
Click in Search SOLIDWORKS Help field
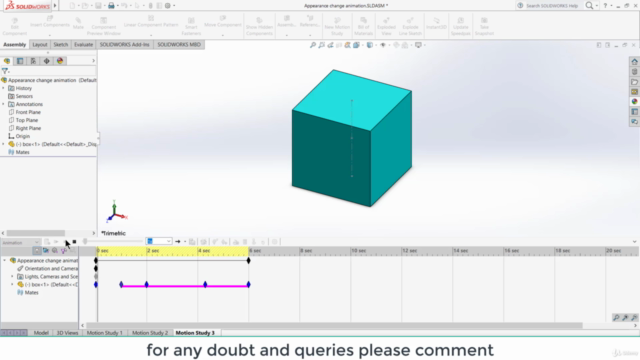tap(552, 6)
